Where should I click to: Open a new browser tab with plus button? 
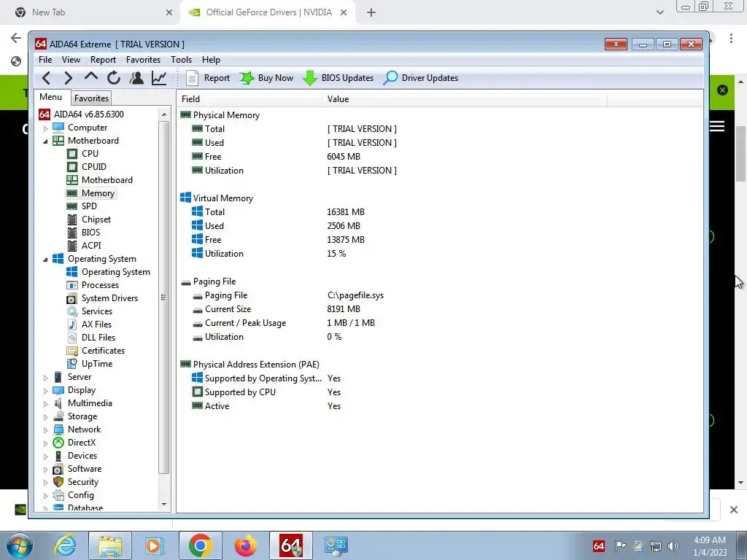coord(371,12)
